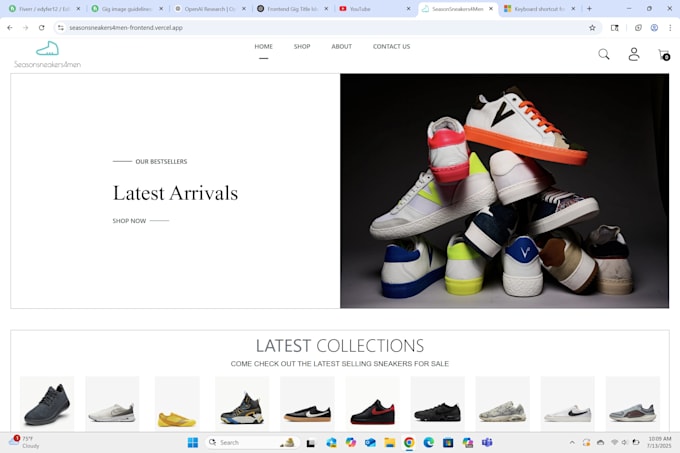Screen dimensions: 680x453
Task: Navigate to the HOME menu item
Action: [x=263, y=46]
